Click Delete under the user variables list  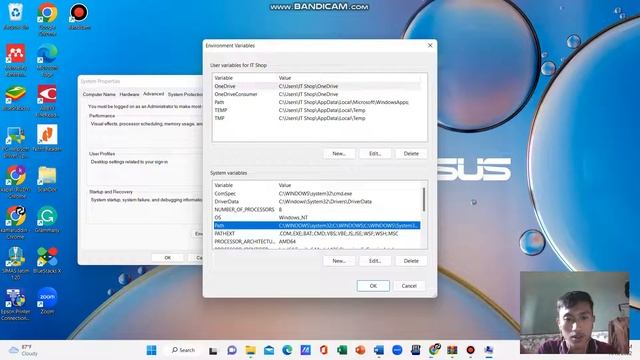coord(411,154)
